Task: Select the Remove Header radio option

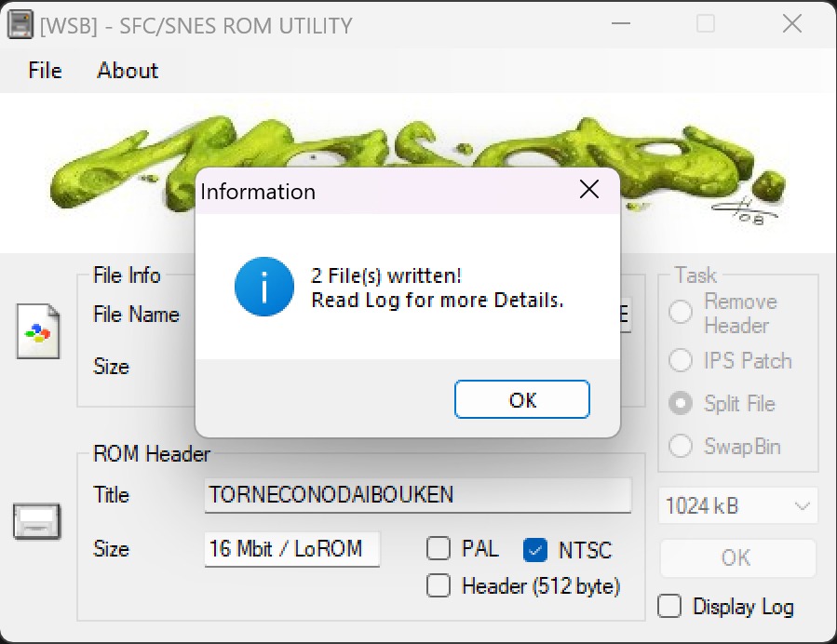Action: (x=681, y=313)
